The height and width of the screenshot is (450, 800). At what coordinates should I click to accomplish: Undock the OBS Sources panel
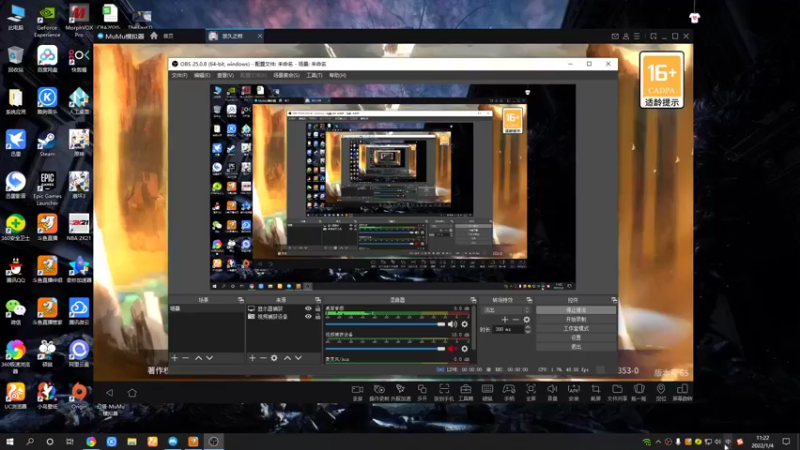[x=318, y=300]
